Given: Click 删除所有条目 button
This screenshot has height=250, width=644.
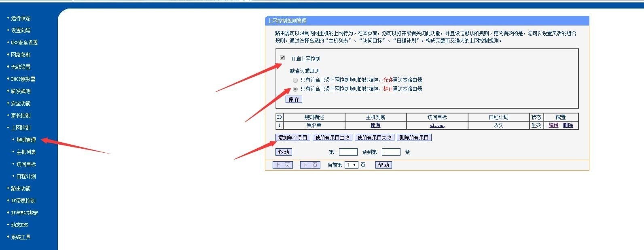Looking at the screenshot, I should click(x=414, y=137).
